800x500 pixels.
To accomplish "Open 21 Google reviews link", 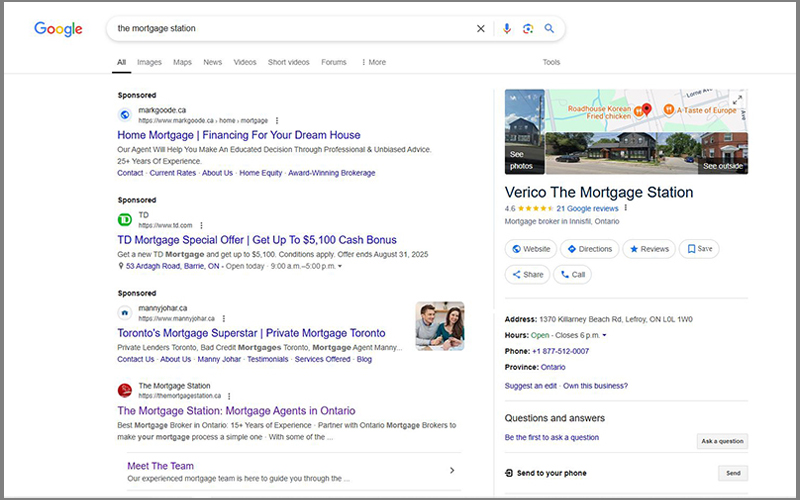I will coord(587,209).
